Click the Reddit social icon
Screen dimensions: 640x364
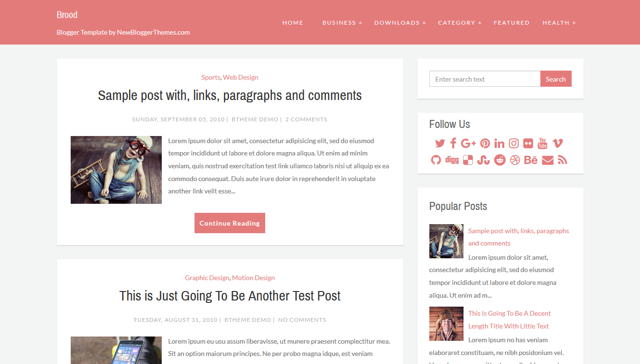pyautogui.click(x=500, y=160)
